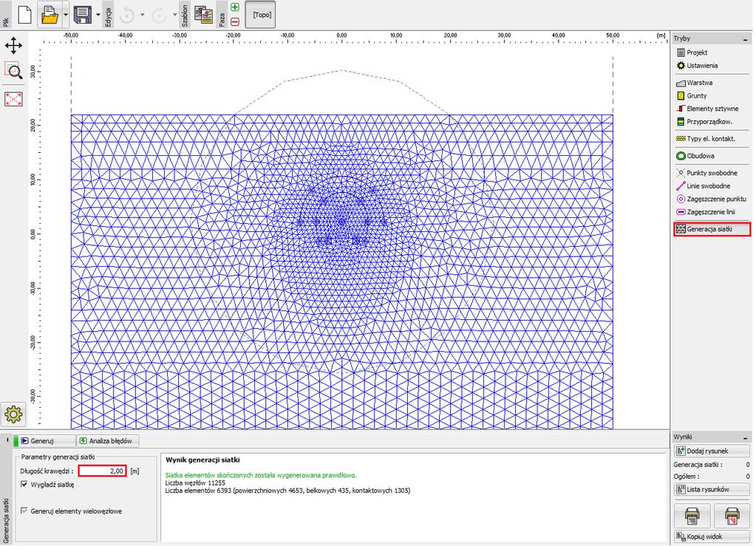Click the Generuj button
Viewport: 756px width, 546px height.
[x=44, y=441]
